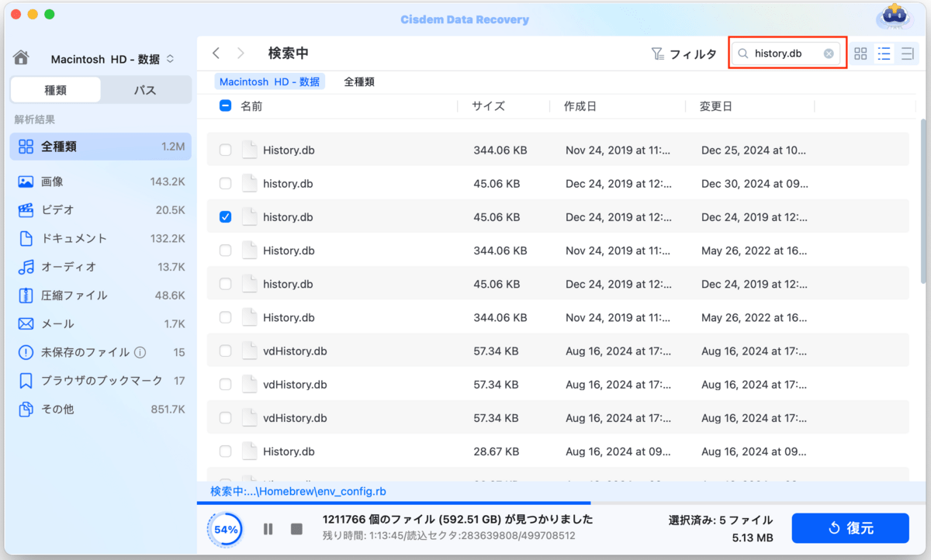The height and width of the screenshot is (560, 931).
Task: Open the フィルタ filter options
Action: pyautogui.click(x=684, y=54)
